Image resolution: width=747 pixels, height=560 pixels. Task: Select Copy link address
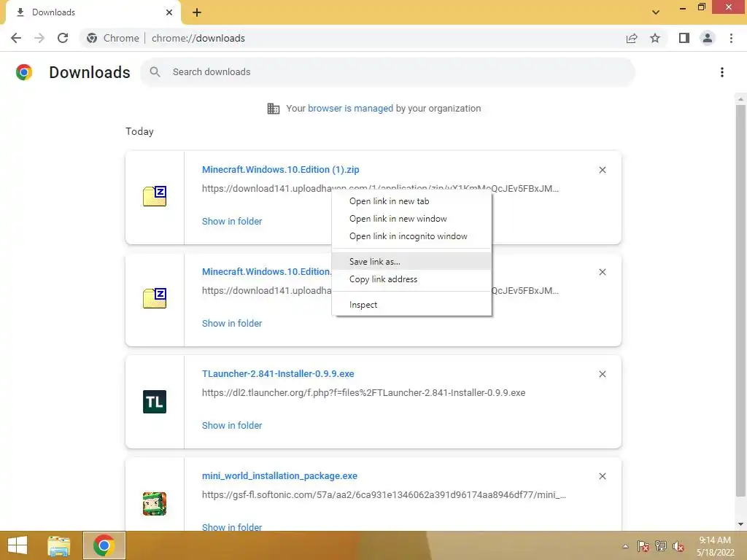[411, 279]
